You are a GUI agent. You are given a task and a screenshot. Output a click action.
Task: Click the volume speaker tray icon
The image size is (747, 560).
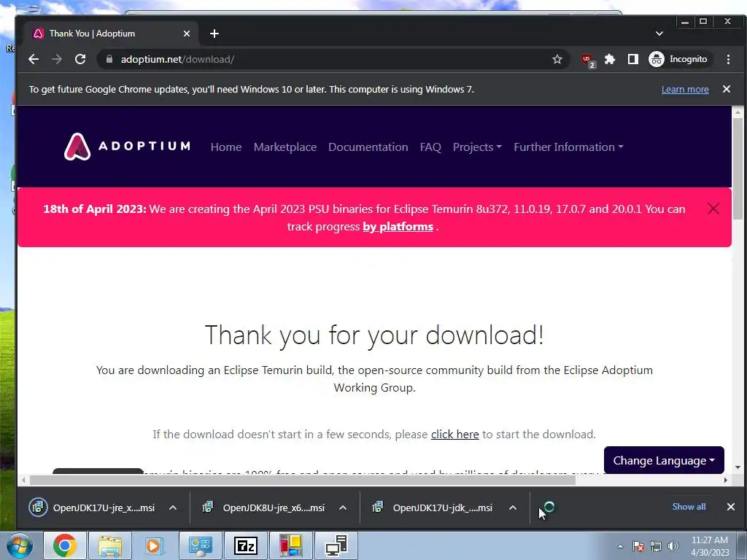coord(673,546)
